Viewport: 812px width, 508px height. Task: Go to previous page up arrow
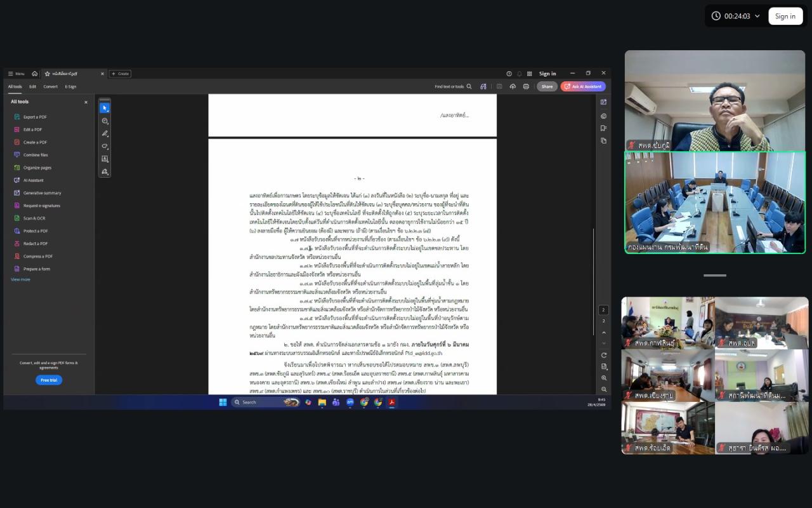[x=604, y=332]
